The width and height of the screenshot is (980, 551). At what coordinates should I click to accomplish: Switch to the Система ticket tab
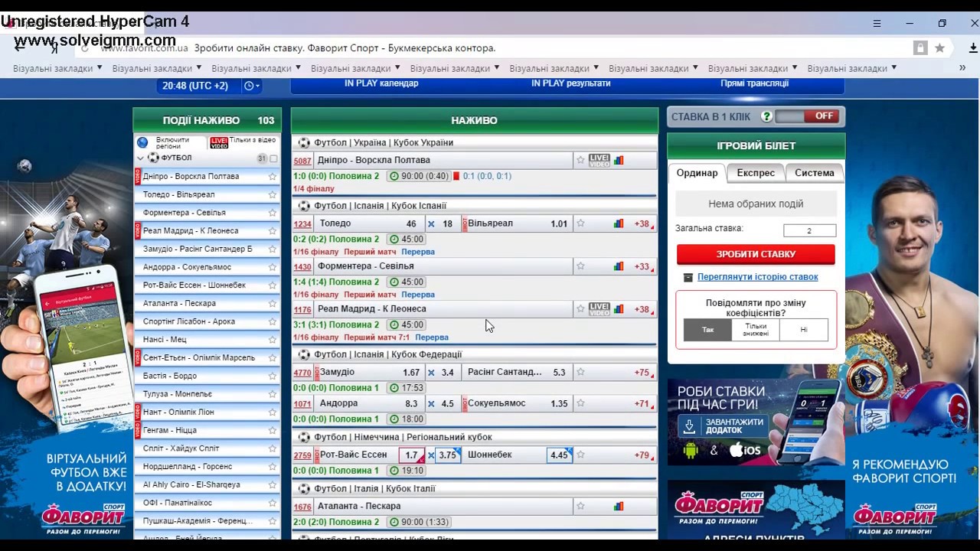tap(815, 173)
